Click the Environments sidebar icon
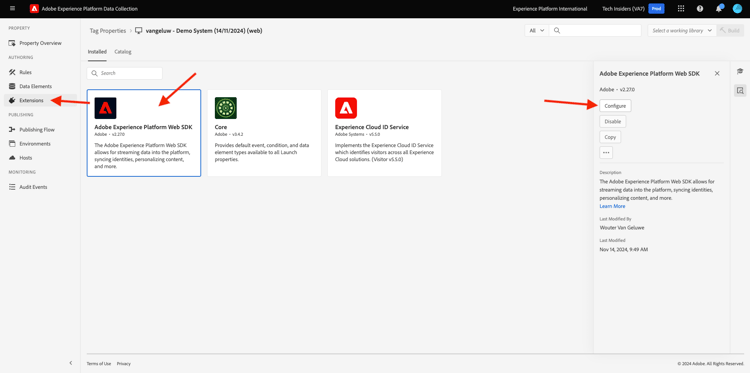750x373 pixels. pos(12,143)
